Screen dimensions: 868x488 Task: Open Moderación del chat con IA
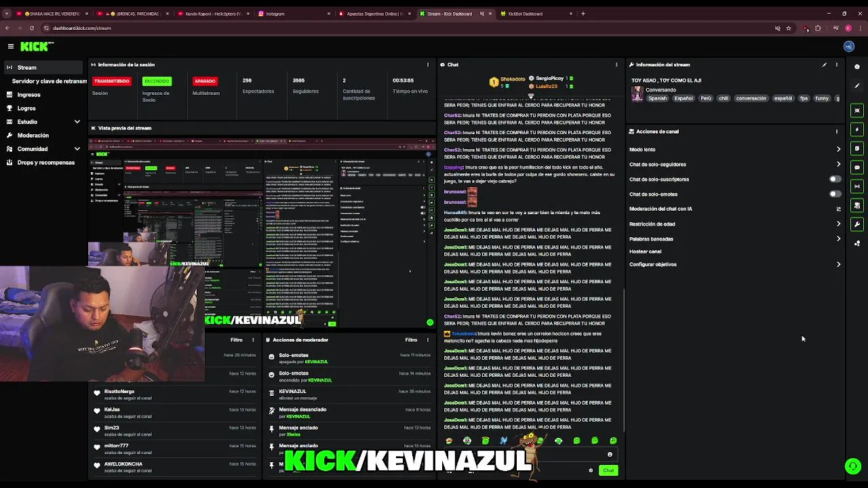click(x=660, y=209)
